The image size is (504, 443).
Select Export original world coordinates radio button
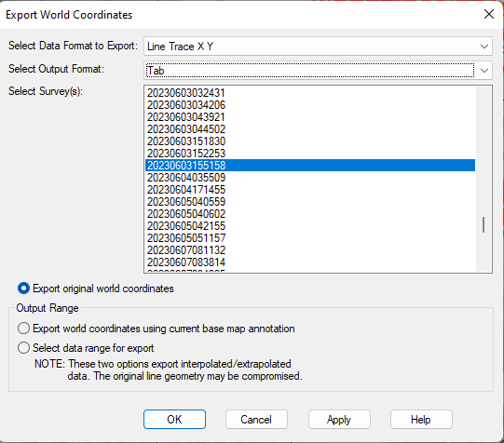coord(24,289)
